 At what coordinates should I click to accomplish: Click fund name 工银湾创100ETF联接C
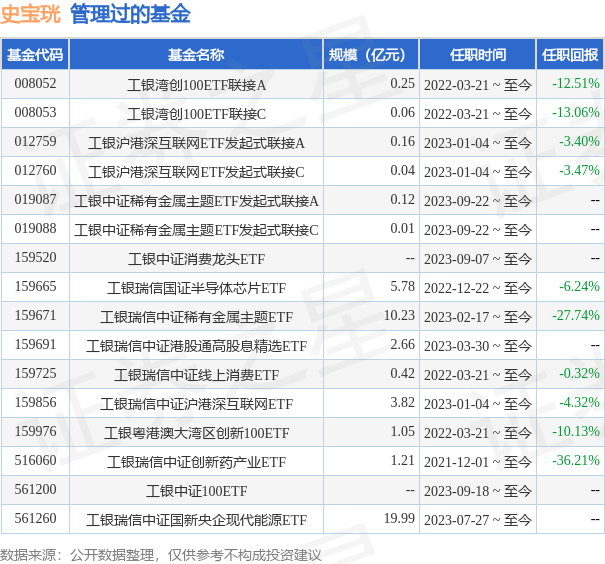pyautogui.click(x=196, y=114)
